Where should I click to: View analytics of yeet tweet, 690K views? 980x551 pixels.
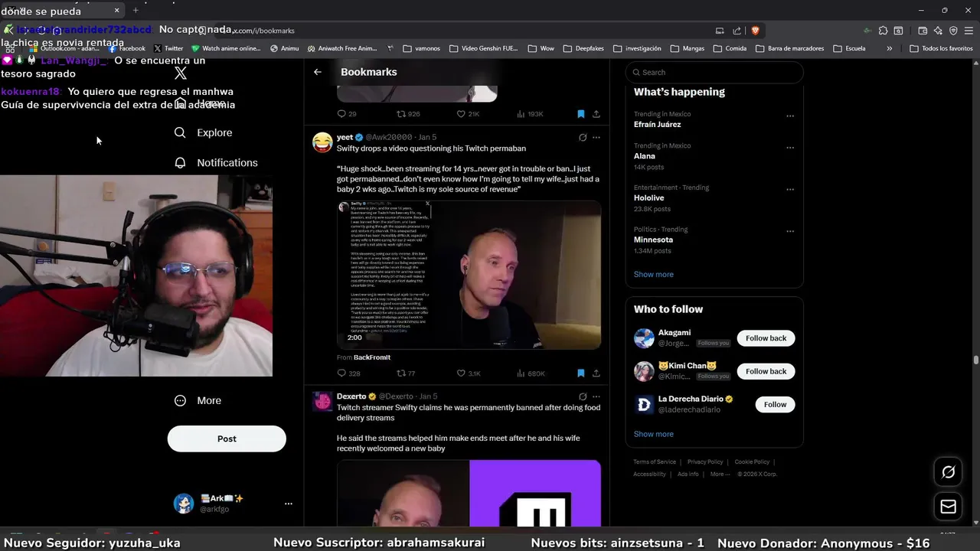point(531,373)
